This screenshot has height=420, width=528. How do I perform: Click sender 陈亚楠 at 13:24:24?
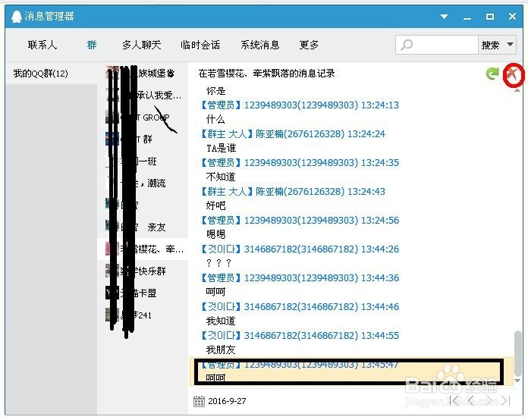(293, 134)
